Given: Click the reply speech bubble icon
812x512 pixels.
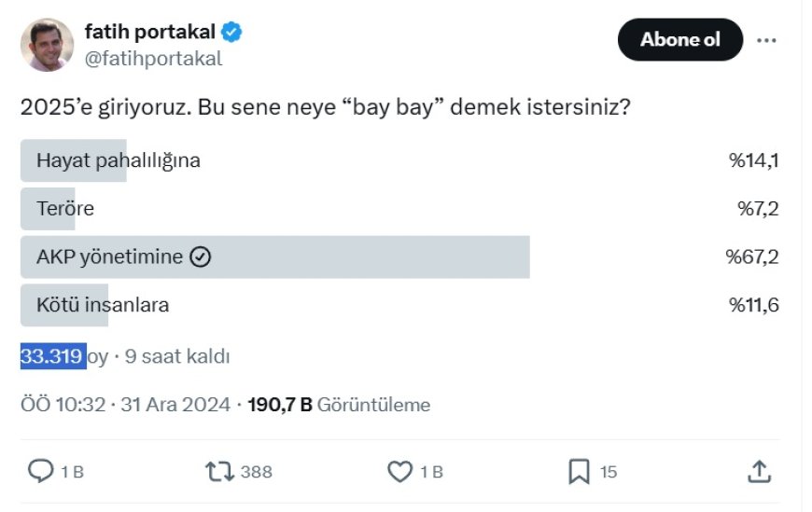Looking at the screenshot, I should [41, 472].
